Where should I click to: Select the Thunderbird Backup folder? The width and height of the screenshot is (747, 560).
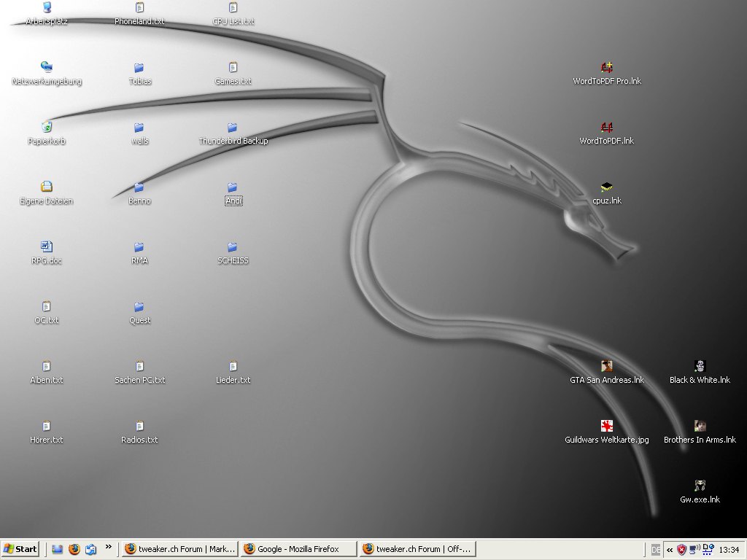coord(233,128)
